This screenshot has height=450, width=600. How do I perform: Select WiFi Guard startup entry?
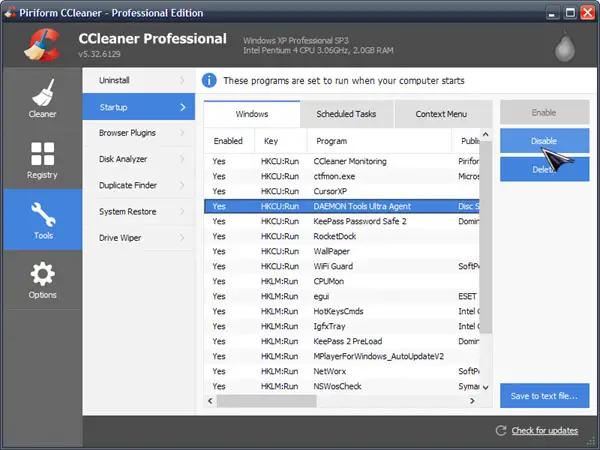coord(342,266)
